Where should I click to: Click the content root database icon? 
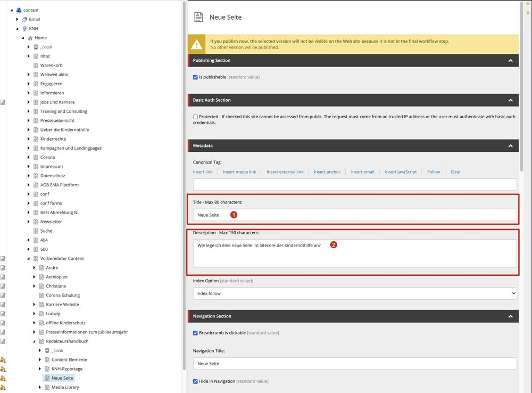pyautogui.click(x=19, y=10)
